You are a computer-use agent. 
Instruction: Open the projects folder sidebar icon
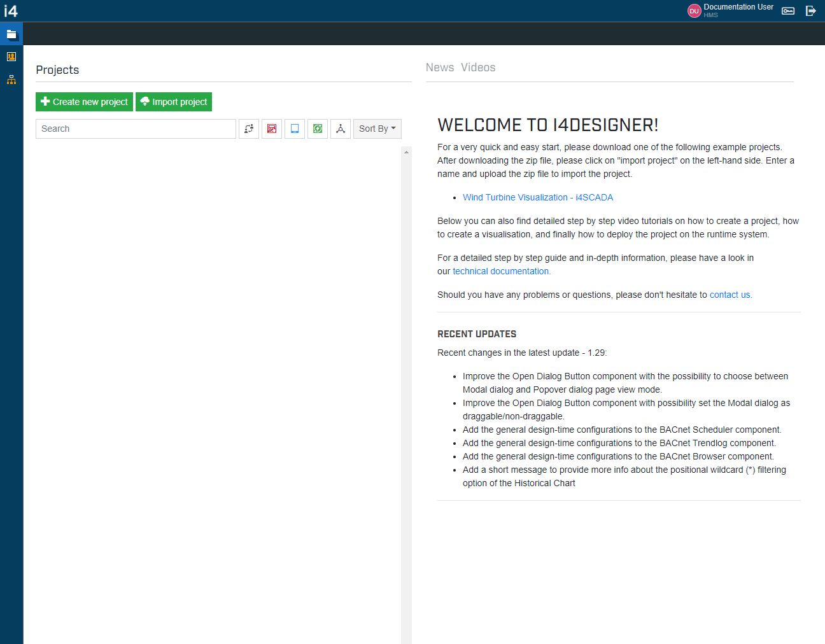click(11, 34)
